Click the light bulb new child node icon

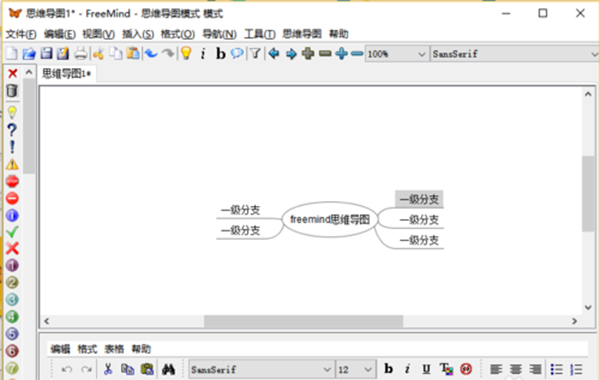click(186, 54)
